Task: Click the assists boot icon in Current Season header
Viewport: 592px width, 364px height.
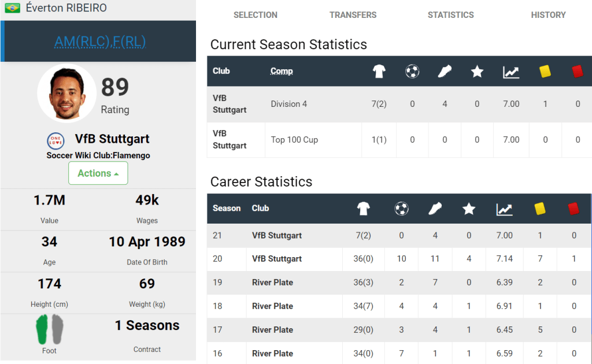Action: tap(445, 72)
